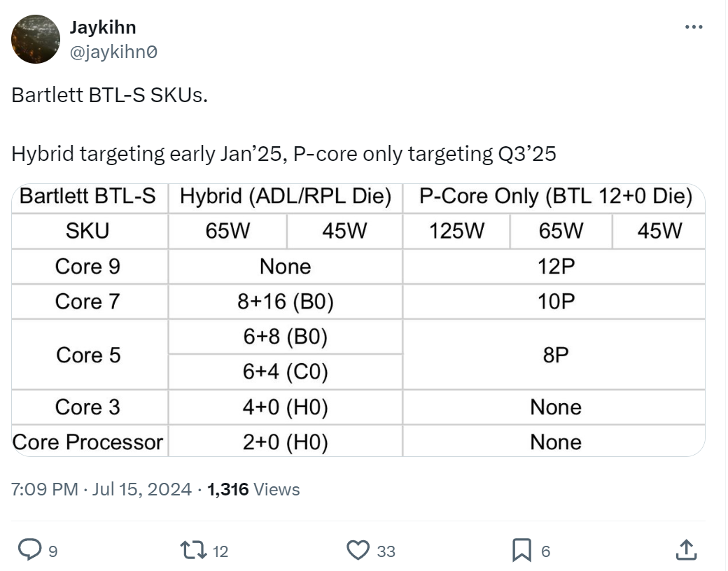728x571 pixels.
Task: Click the reply speech bubble icon
Action: click(29, 551)
